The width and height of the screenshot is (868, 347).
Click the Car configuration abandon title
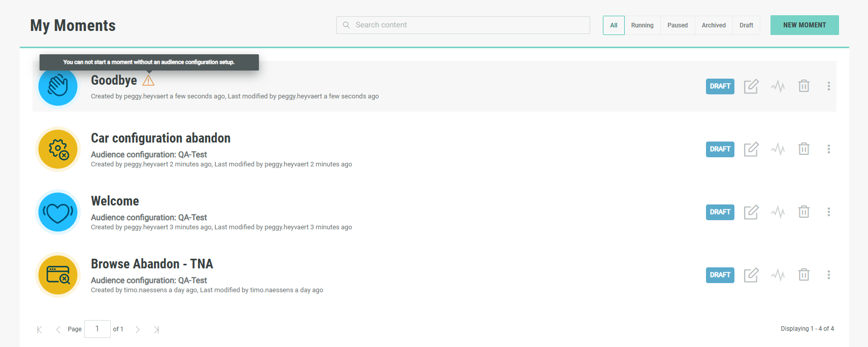160,138
